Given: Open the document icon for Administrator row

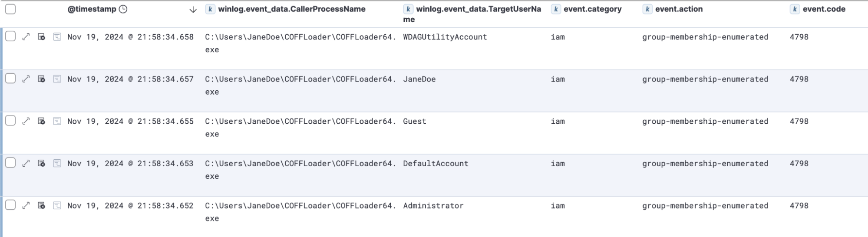Looking at the screenshot, I should (x=57, y=205).
